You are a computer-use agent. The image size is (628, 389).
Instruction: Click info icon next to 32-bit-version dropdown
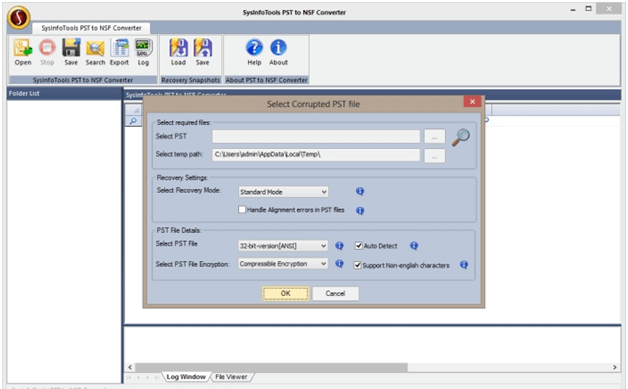(339, 246)
